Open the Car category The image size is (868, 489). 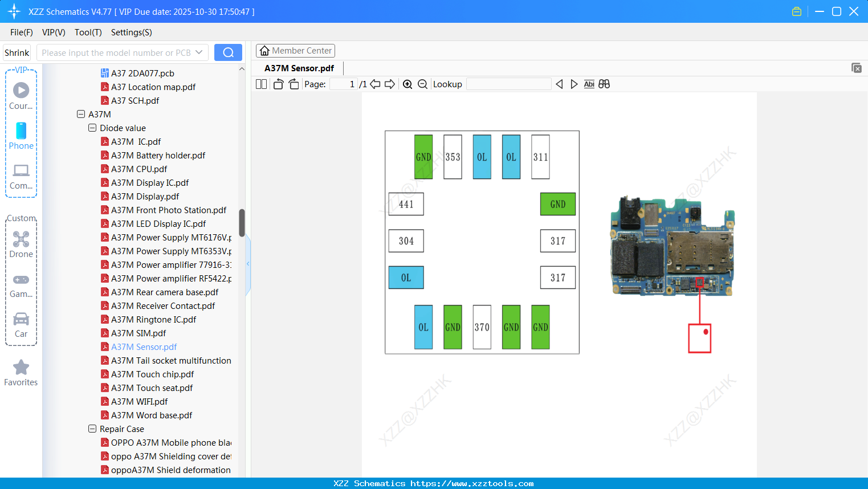coord(21,324)
